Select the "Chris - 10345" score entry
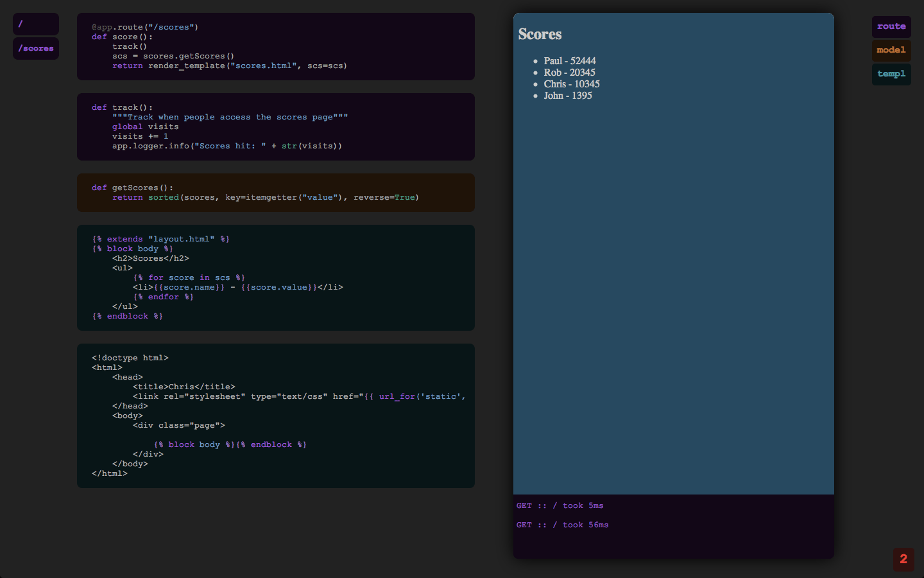924x578 pixels. 572,84
